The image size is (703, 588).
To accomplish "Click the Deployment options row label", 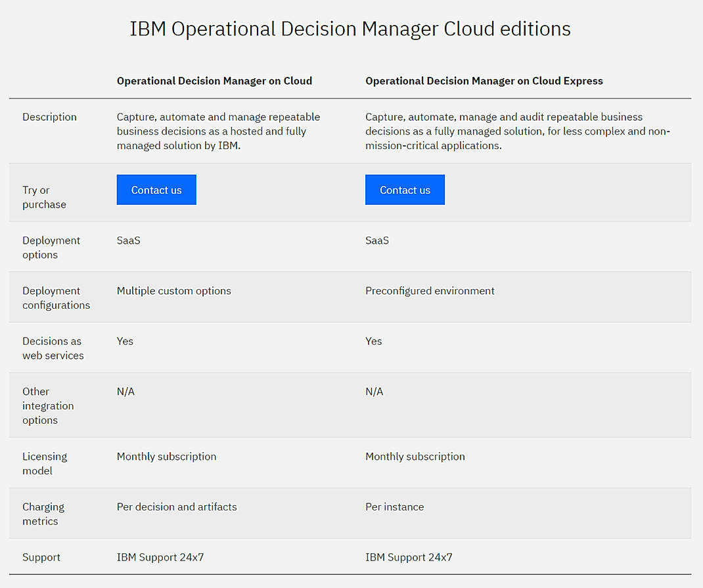I will [x=51, y=248].
